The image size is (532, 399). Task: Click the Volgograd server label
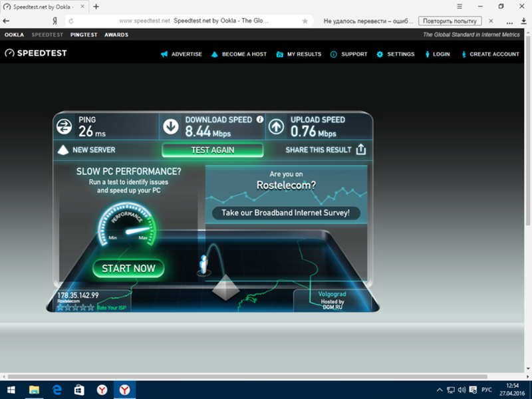click(332, 294)
